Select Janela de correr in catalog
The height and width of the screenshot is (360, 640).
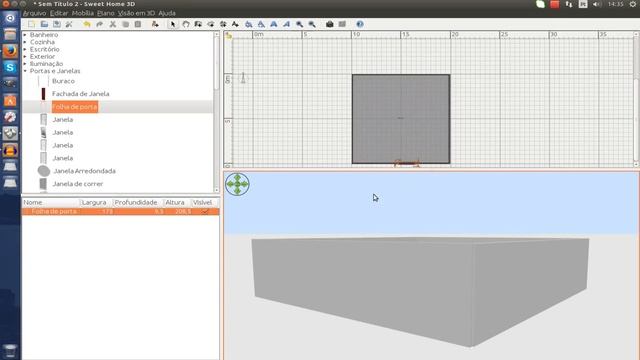click(78, 184)
